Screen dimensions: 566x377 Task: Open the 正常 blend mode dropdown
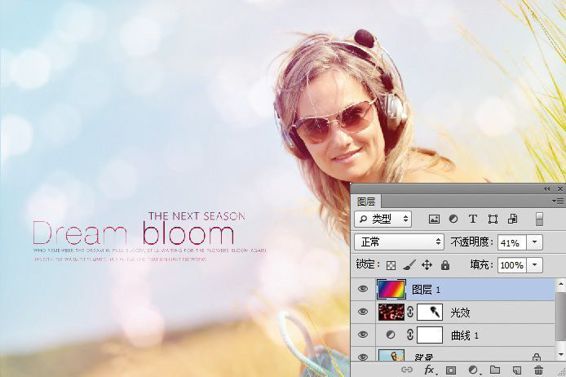(x=399, y=242)
